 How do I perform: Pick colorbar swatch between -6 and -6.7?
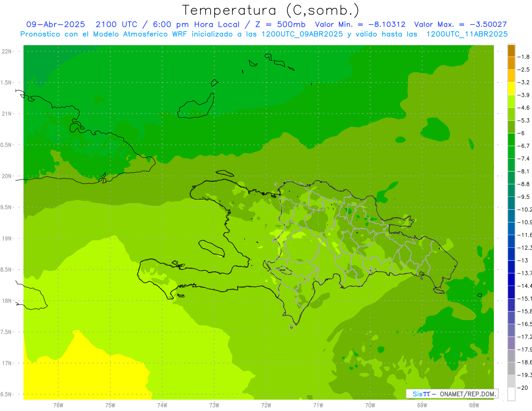pyautogui.click(x=511, y=140)
